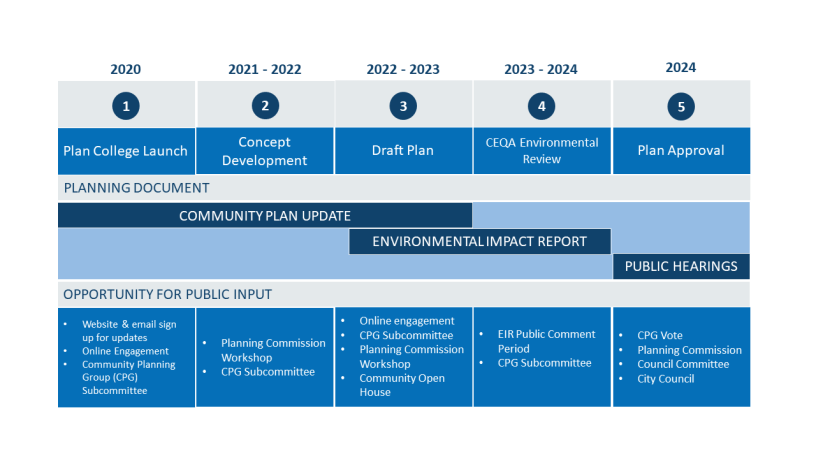Viewport: 816px width, 459px height.
Task: Click the 2021 - 2022 year heading
Action: [265, 69]
